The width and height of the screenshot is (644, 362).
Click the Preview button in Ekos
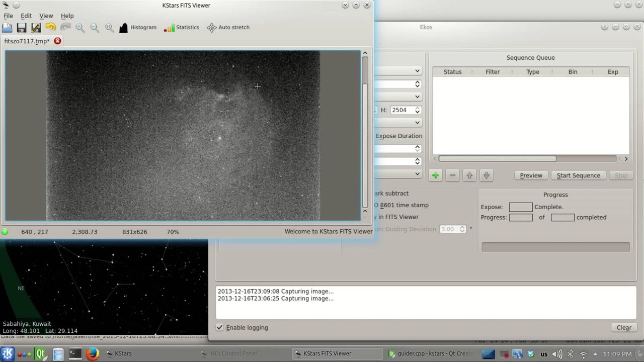(x=531, y=175)
